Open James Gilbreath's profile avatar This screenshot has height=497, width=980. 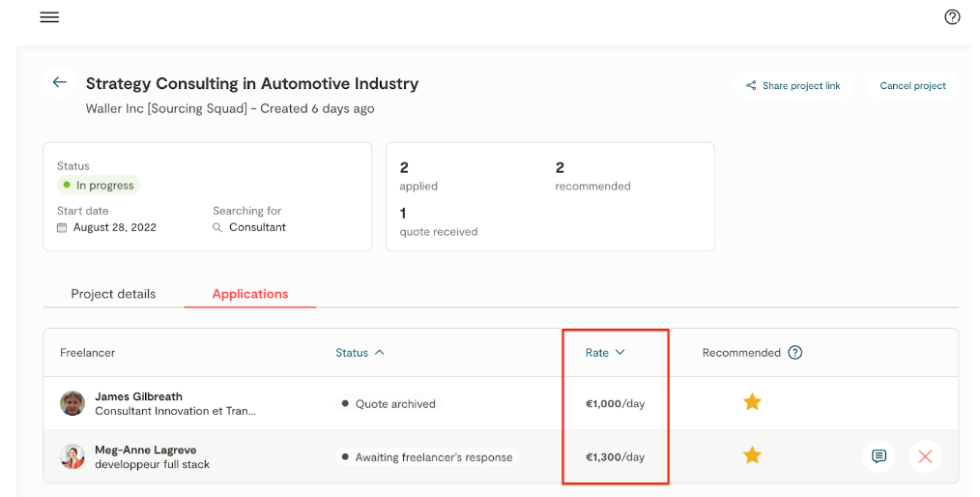coord(72,403)
